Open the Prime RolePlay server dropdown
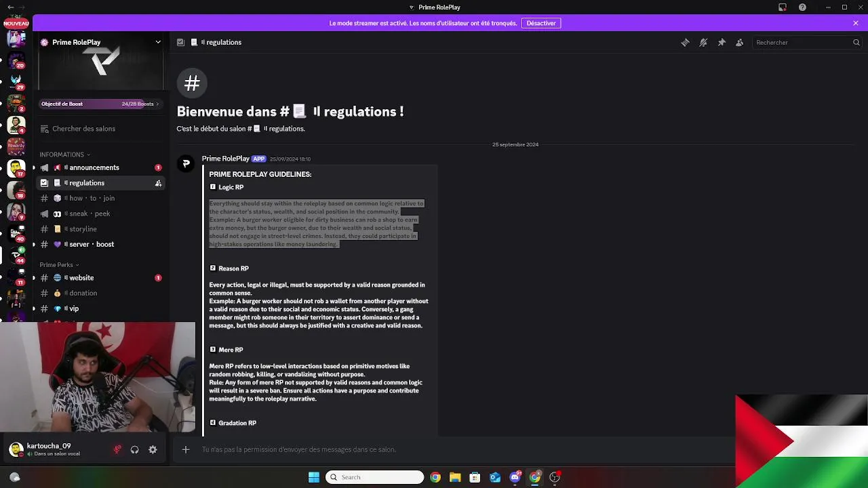The image size is (868, 488). 158,42
